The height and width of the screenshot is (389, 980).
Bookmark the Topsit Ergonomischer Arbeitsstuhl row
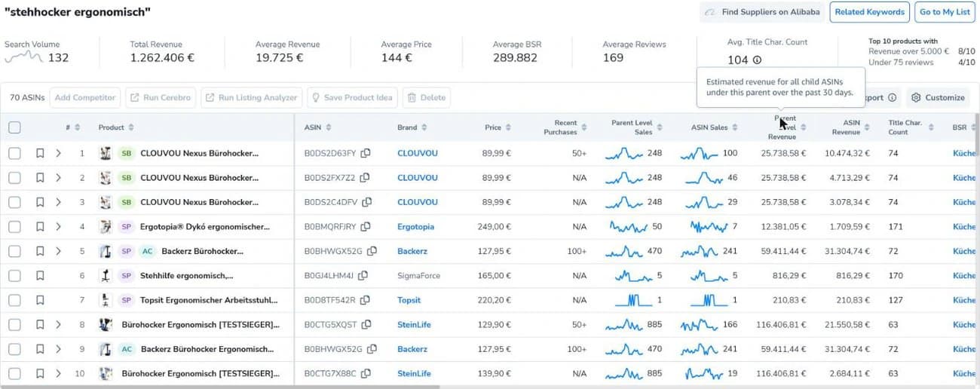click(x=40, y=300)
